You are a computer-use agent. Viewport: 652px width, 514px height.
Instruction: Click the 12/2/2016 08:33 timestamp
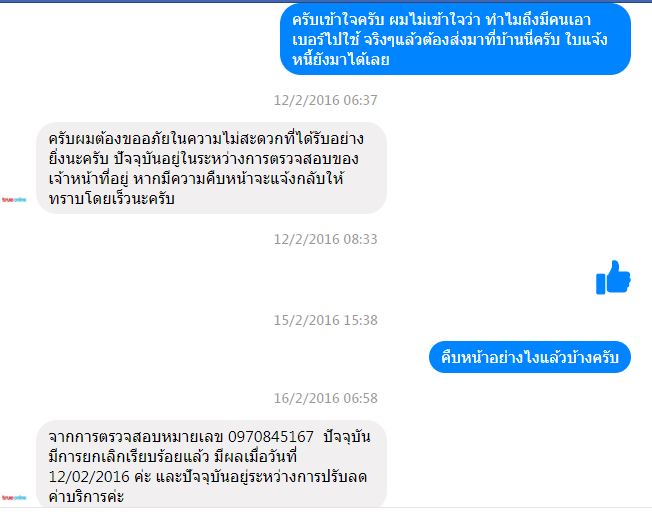click(326, 239)
